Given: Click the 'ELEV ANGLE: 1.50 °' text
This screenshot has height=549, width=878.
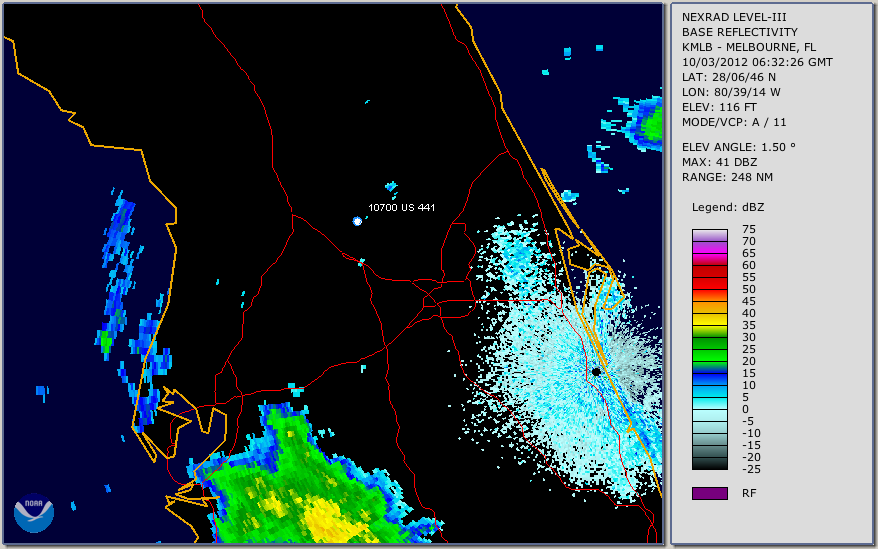Looking at the screenshot, I should 739,147.
